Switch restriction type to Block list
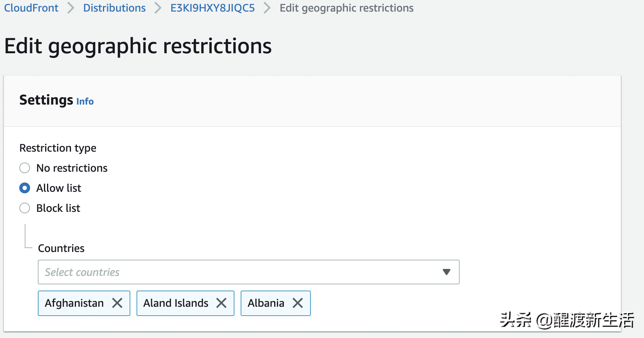The image size is (644, 338). 24,208
